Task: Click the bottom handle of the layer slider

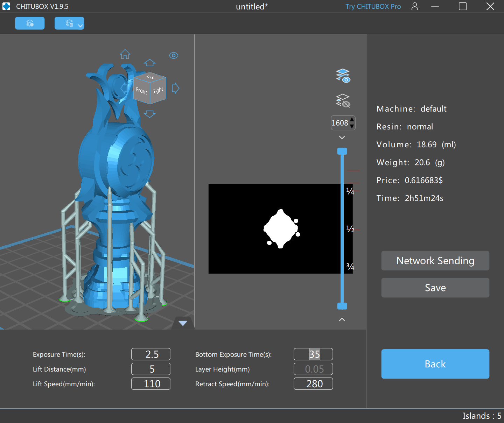Action: [x=342, y=306]
